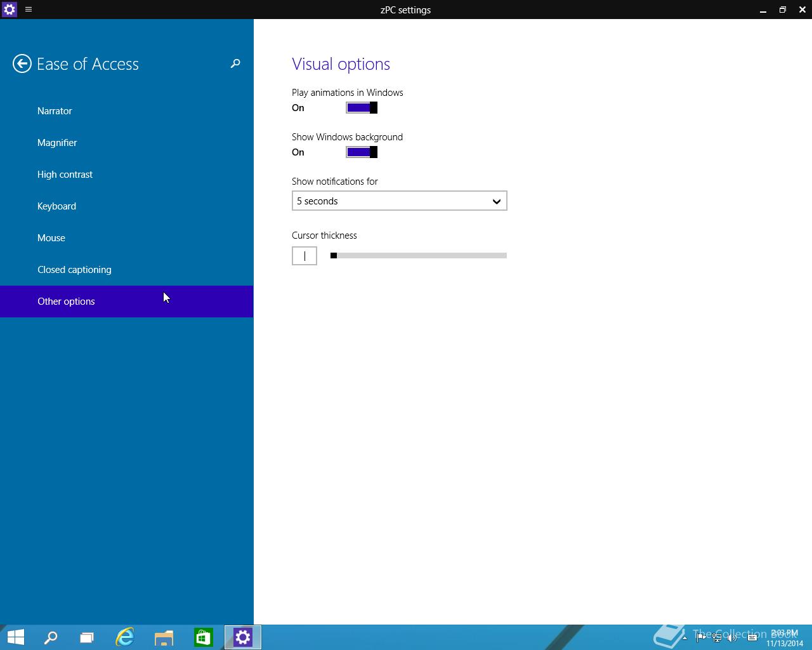812x650 pixels.
Task: Select Mouse in the sidebar
Action: coord(127,238)
